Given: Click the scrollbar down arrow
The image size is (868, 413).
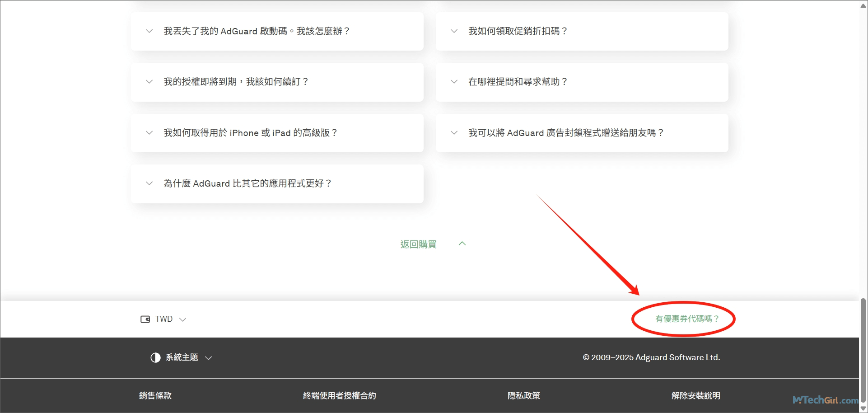Looking at the screenshot, I should coord(863,408).
